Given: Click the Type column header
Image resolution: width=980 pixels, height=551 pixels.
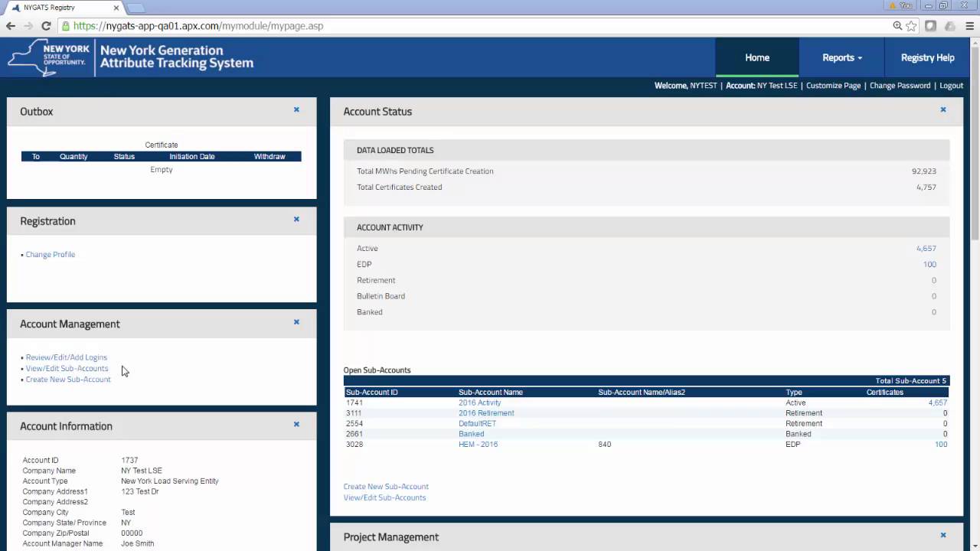Looking at the screenshot, I should click(793, 392).
